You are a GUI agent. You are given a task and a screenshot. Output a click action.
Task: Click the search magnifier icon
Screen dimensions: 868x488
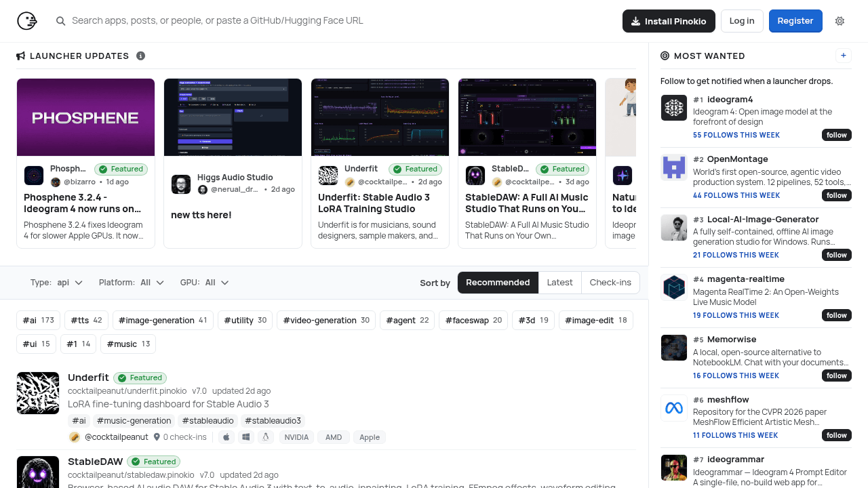coord(61,21)
